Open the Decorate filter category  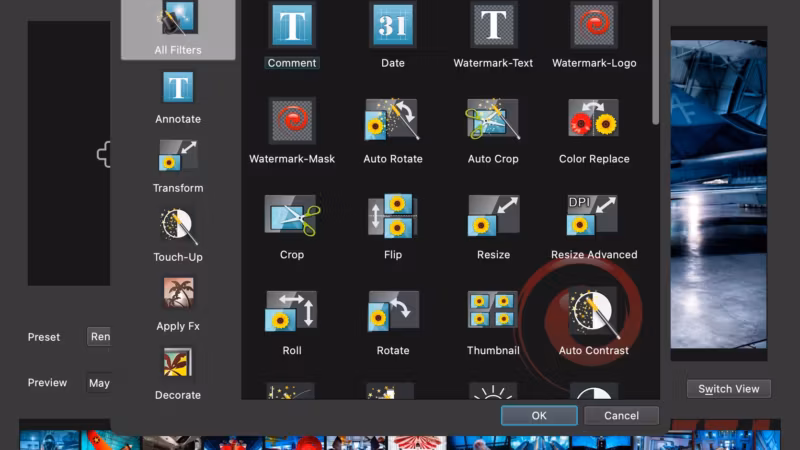tap(178, 374)
